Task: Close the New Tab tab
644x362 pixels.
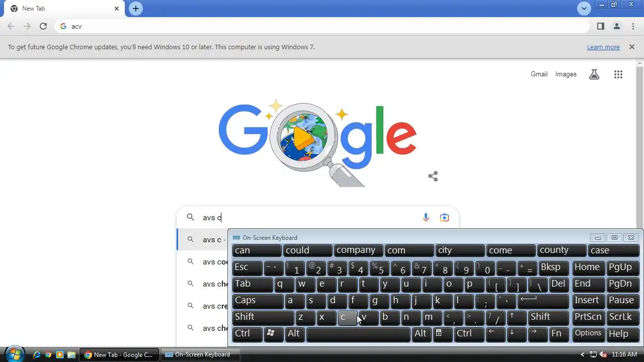Action: coord(117,9)
